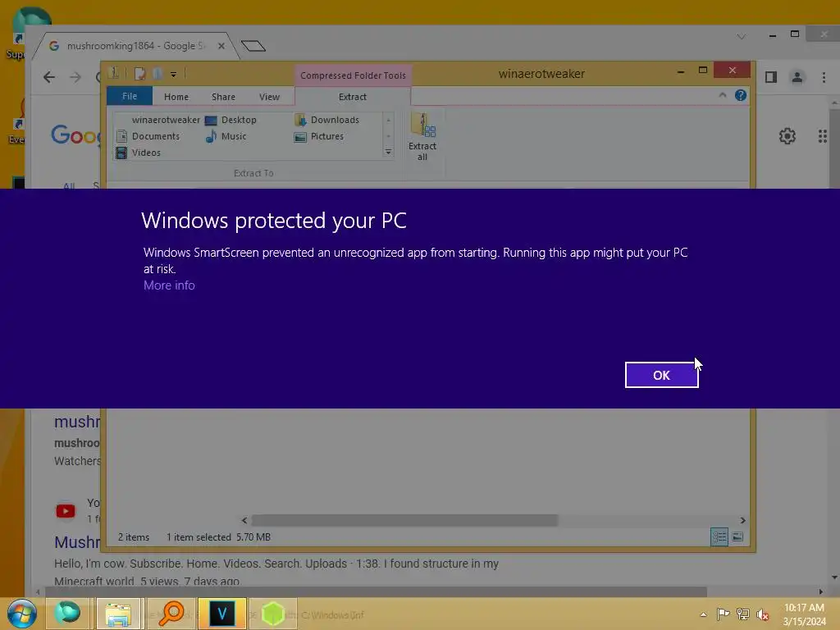Open Explorer help question mark icon
The image size is (840, 630).
tap(741, 95)
